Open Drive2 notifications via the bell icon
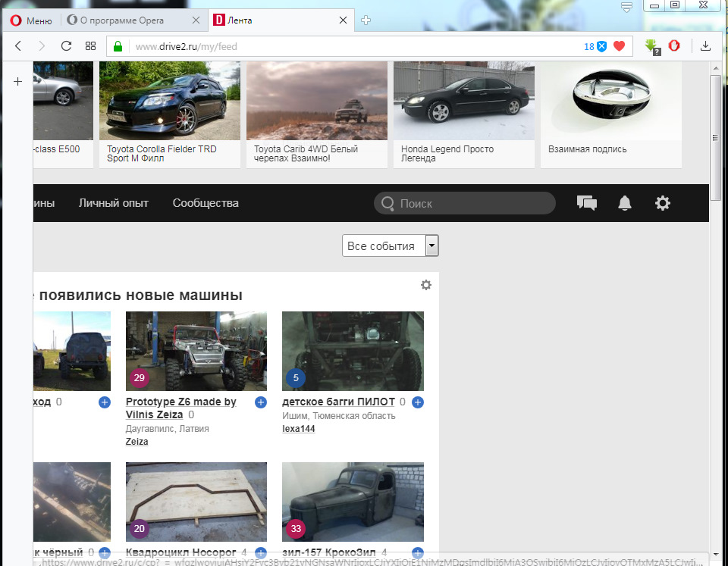The image size is (728, 566). click(624, 203)
